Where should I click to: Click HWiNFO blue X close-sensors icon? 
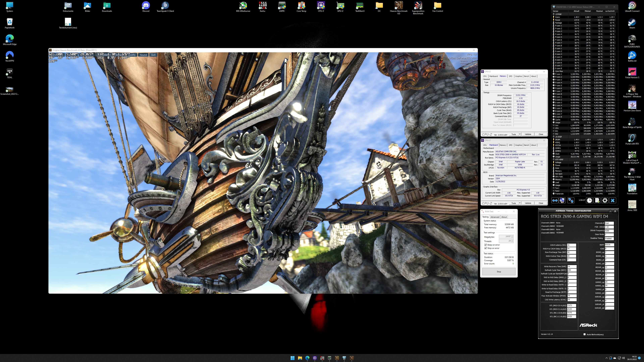pos(612,200)
